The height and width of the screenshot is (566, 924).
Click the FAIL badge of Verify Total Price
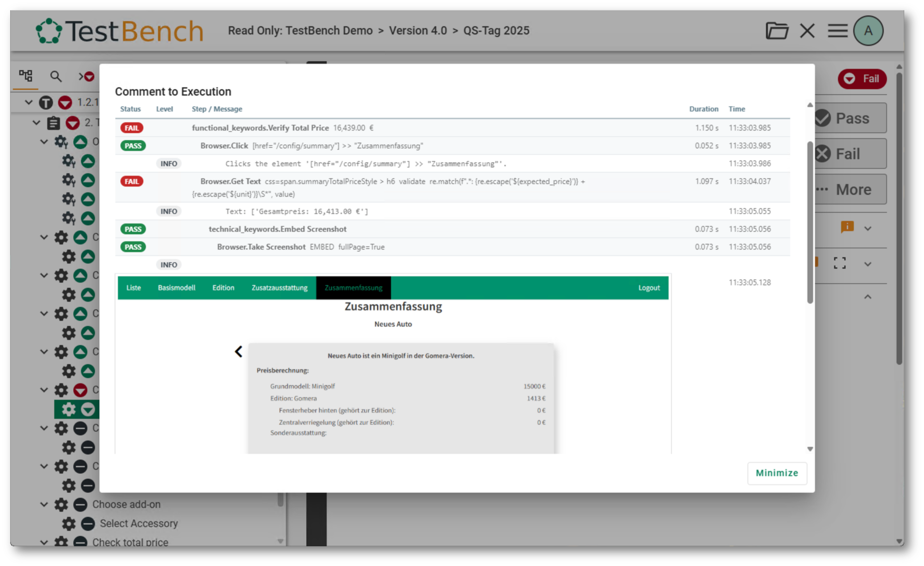131,128
